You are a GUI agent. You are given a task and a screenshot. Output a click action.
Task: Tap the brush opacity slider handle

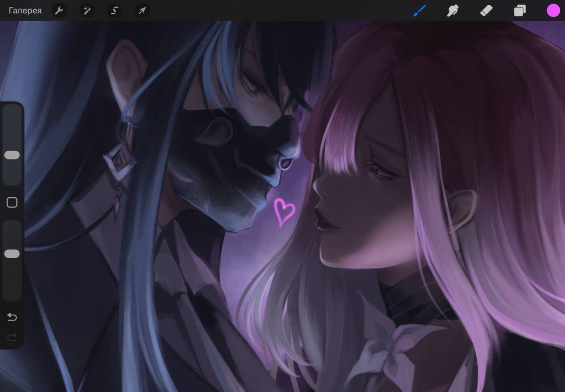pyautogui.click(x=12, y=255)
